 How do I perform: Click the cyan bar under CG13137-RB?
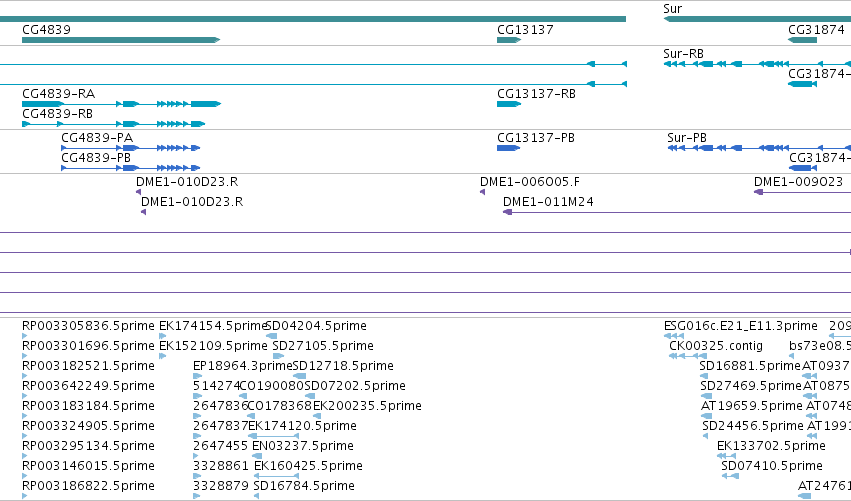(x=509, y=104)
